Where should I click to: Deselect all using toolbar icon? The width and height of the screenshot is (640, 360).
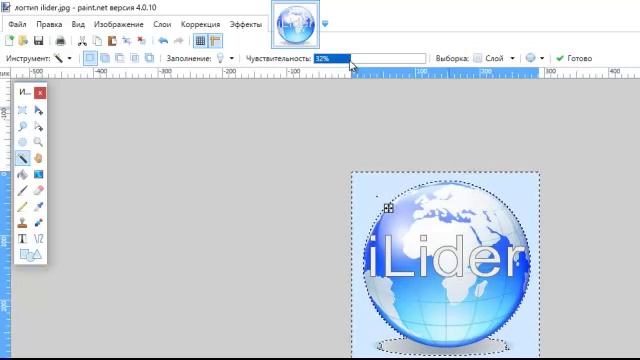(x=141, y=40)
